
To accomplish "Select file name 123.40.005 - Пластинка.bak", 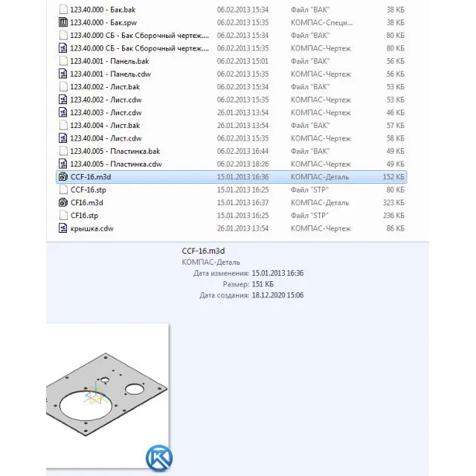I will [x=115, y=151].
